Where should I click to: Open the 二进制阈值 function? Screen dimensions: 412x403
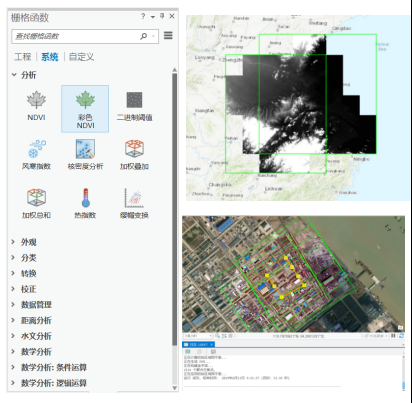[134, 106]
